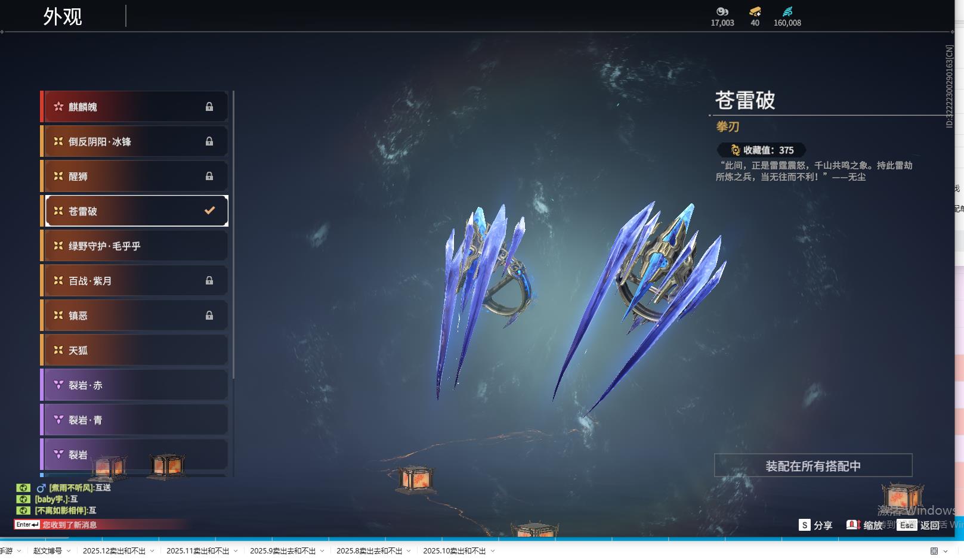This screenshot has height=560, width=964.
Task: Choose the 醒狮 skin entry
Action: click(x=134, y=176)
